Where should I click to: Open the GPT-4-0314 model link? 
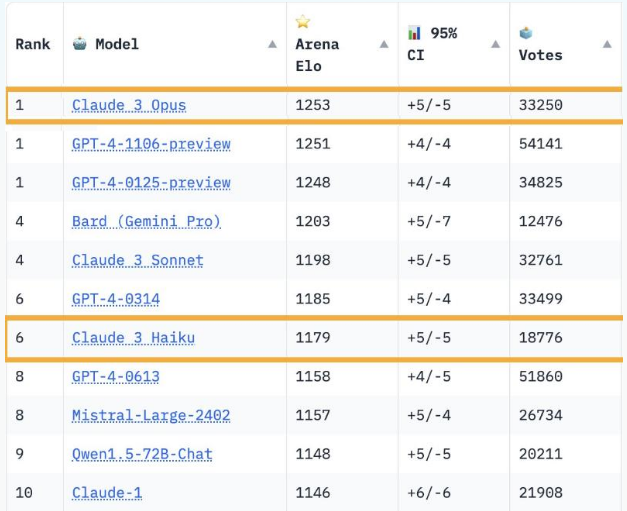pos(116,299)
